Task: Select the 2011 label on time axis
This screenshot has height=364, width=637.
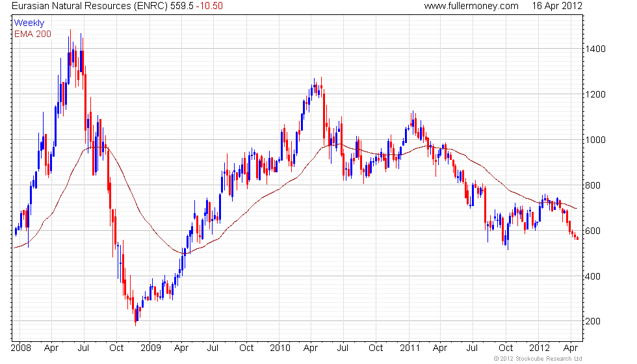Action: click(x=409, y=348)
